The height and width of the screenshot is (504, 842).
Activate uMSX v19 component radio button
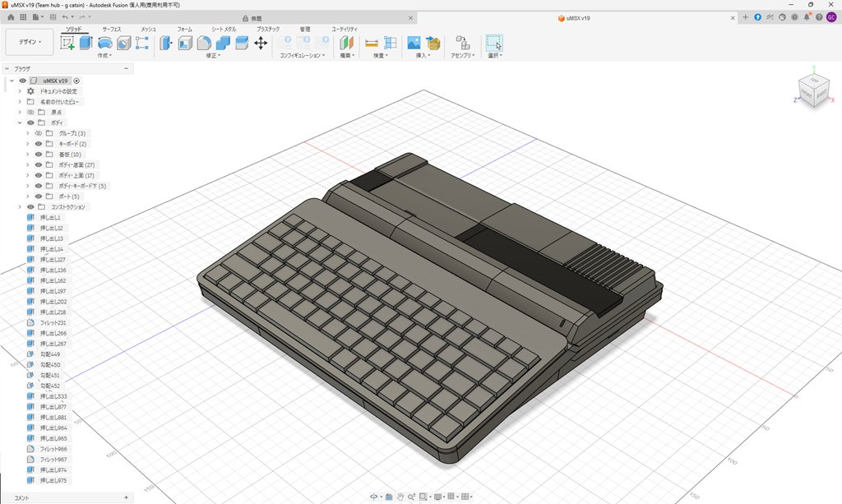(76, 81)
